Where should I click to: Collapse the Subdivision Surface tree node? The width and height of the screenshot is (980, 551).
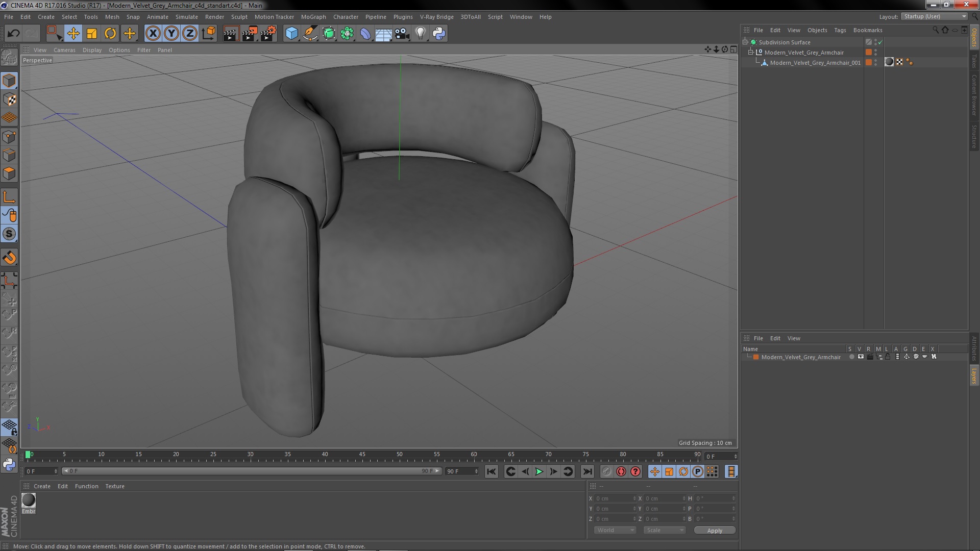[x=745, y=42]
